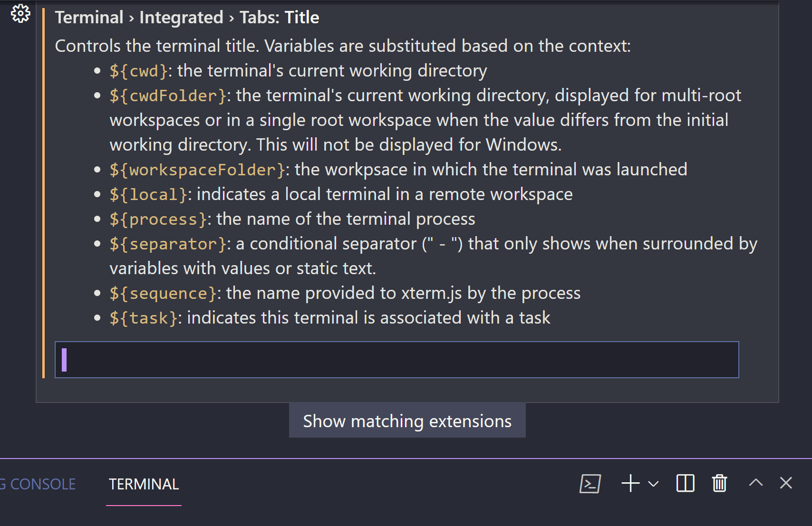Viewport: 812px width, 526px height.
Task: Click Integrated in the setting breadcrumb
Action: point(181,17)
